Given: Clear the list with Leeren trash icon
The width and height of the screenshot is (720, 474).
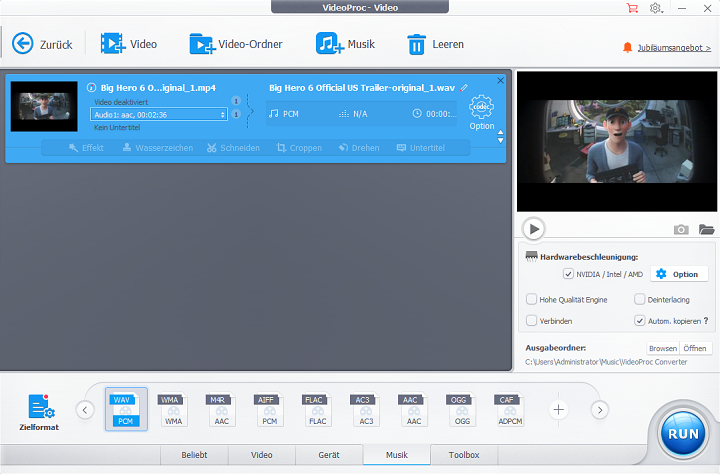Looking at the screenshot, I should point(435,45).
